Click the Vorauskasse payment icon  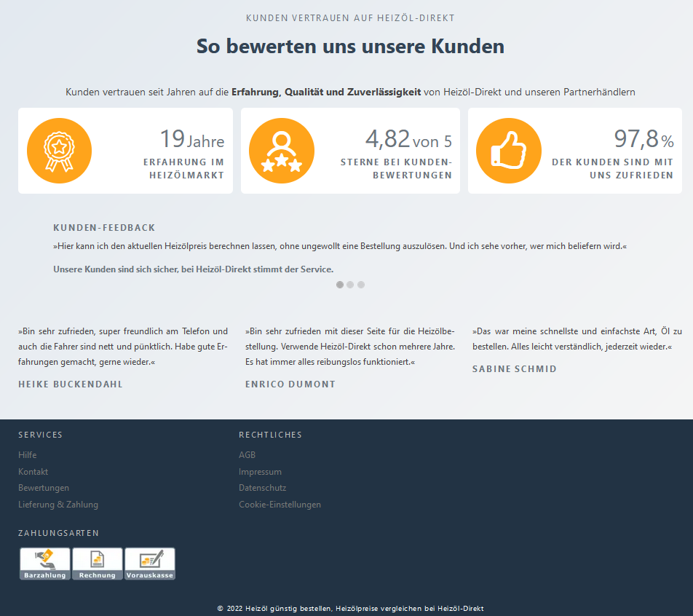[150, 564]
